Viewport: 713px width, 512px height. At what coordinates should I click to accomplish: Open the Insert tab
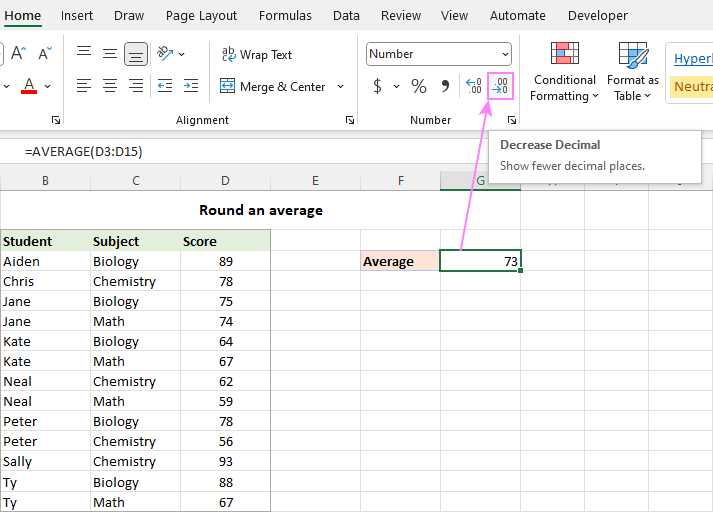[x=77, y=15]
